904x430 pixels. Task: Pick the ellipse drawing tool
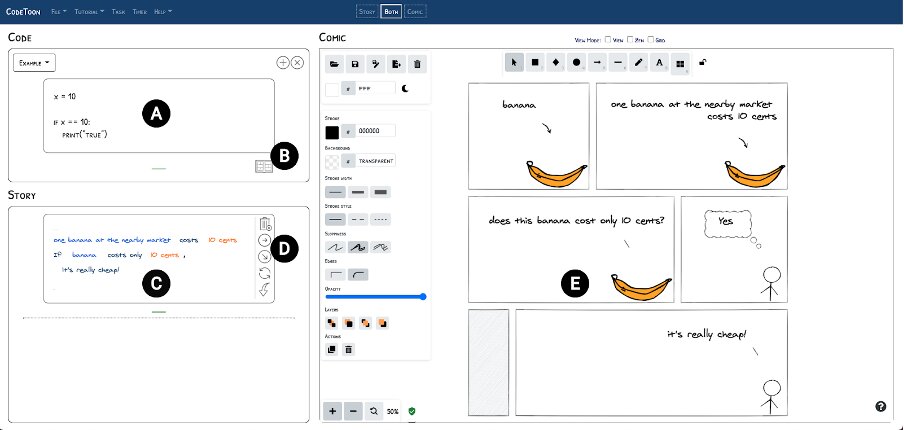[576, 62]
